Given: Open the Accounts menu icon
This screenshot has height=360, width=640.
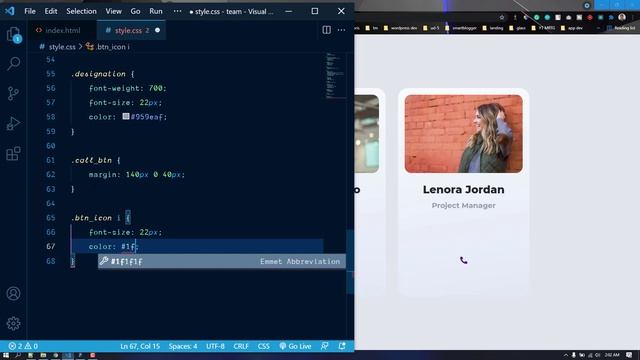Looking at the screenshot, I should [x=13, y=293].
